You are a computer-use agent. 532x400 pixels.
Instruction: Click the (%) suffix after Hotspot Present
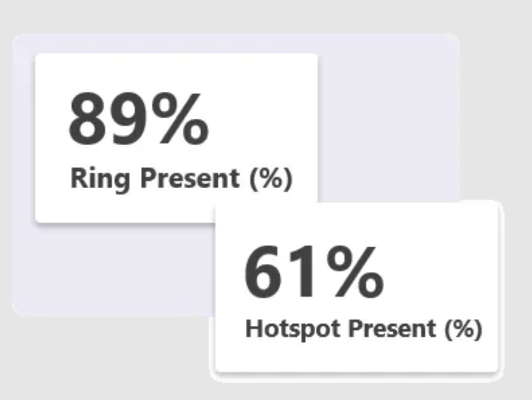click(463, 328)
